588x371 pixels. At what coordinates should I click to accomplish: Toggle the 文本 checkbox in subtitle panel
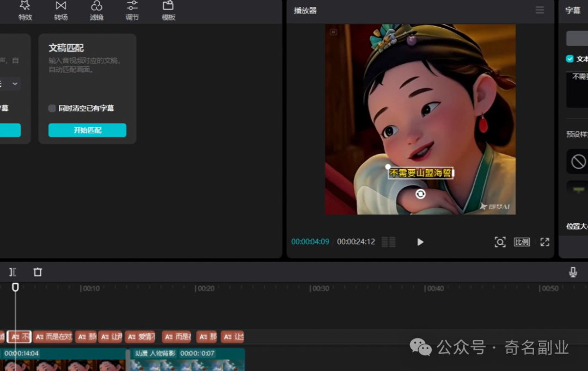(569, 59)
